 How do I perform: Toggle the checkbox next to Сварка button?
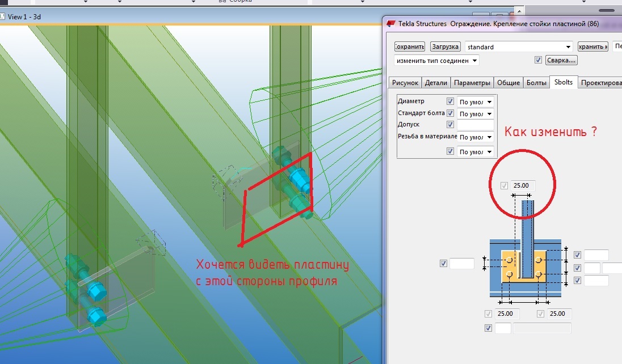[538, 60]
